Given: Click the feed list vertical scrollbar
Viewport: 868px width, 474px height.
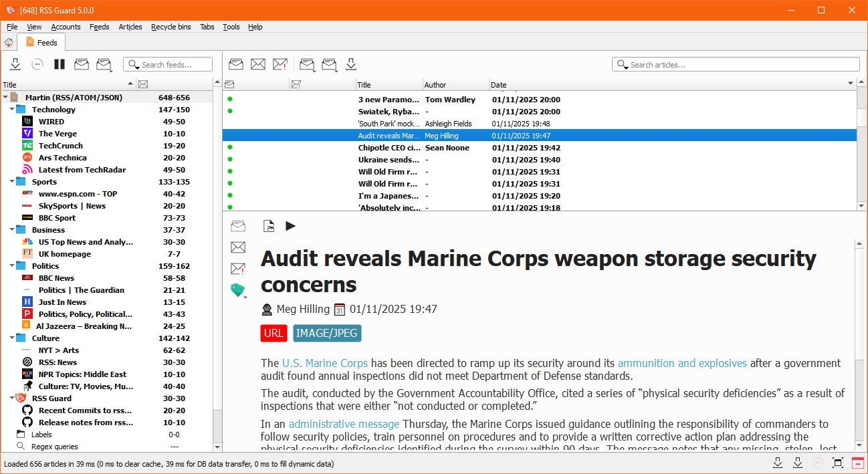Looking at the screenshot, I should (217, 264).
